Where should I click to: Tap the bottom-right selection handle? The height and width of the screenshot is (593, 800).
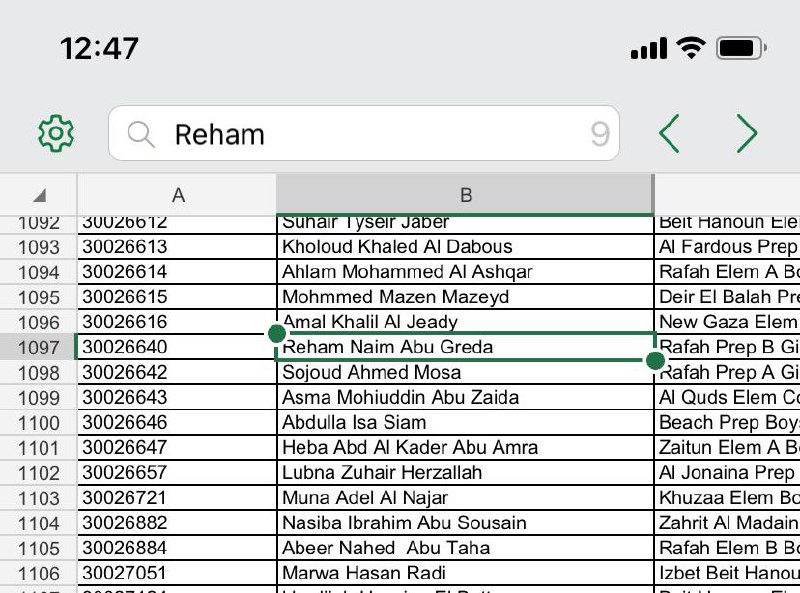655,360
